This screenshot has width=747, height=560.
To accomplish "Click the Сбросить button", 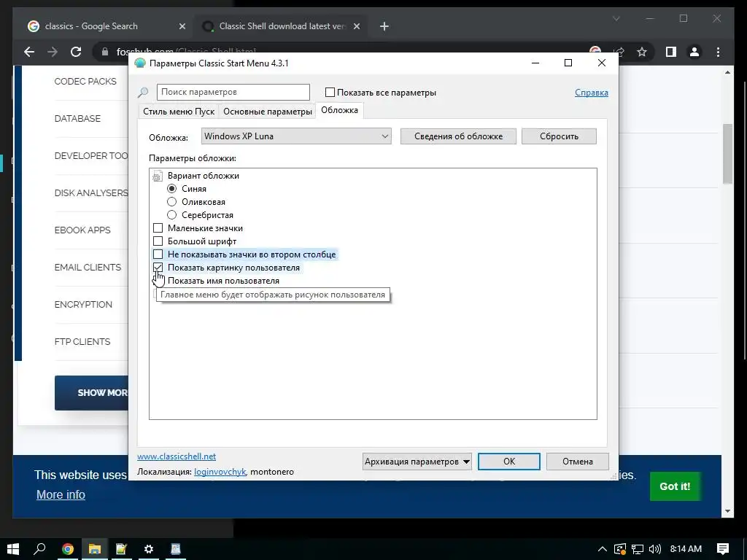I will [x=559, y=136].
